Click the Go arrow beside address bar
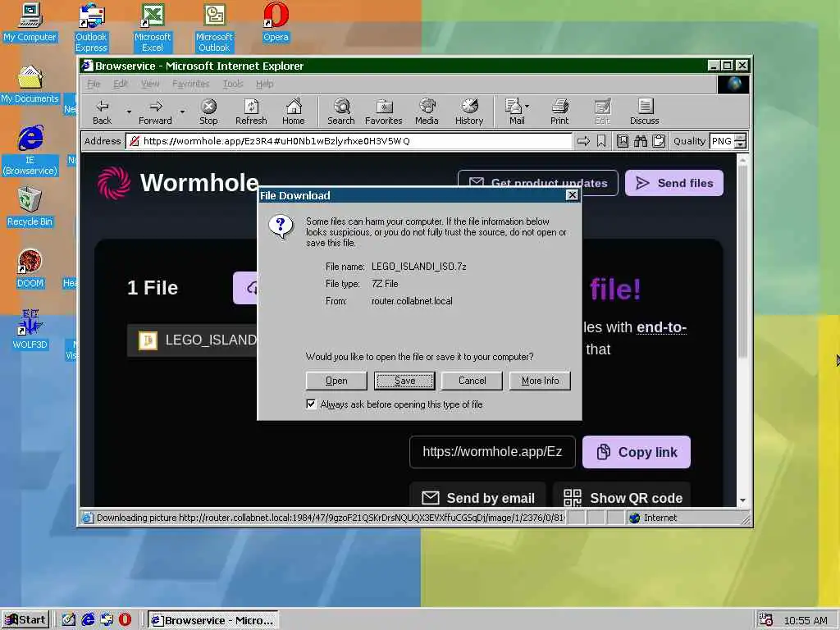 click(583, 141)
